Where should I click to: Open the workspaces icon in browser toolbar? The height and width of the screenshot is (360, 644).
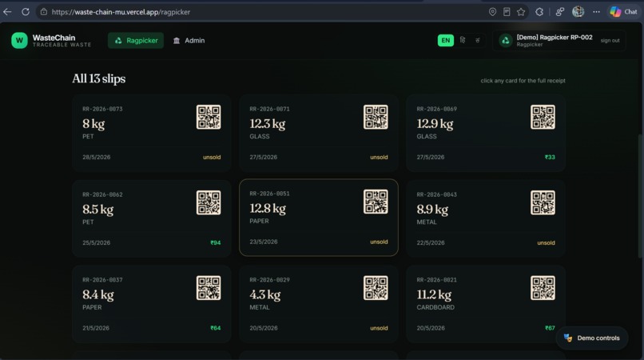tap(560, 12)
